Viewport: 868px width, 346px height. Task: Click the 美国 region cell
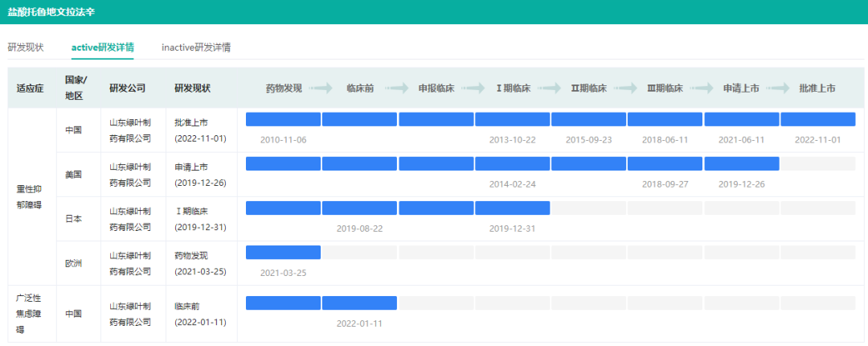[74, 175]
